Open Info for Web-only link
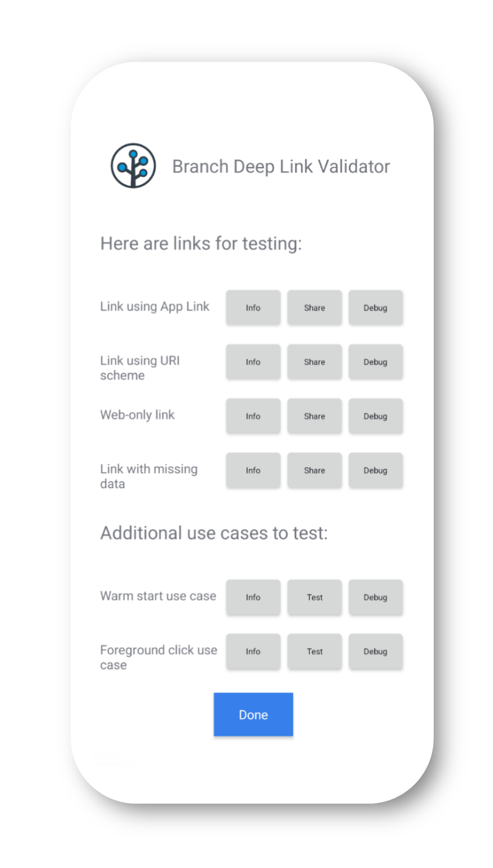This screenshot has width=493, height=868. [x=253, y=416]
